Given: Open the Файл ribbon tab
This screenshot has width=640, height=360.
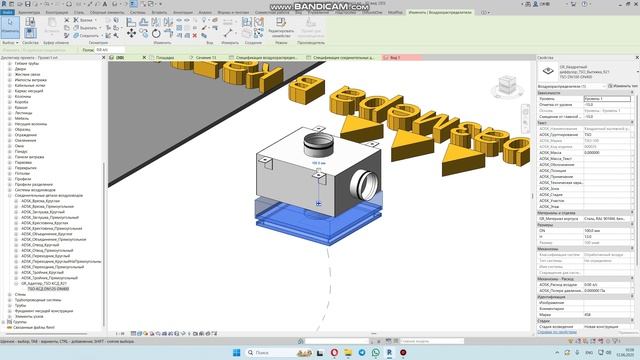Looking at the screenshot, I should click(x=7, y=12).
